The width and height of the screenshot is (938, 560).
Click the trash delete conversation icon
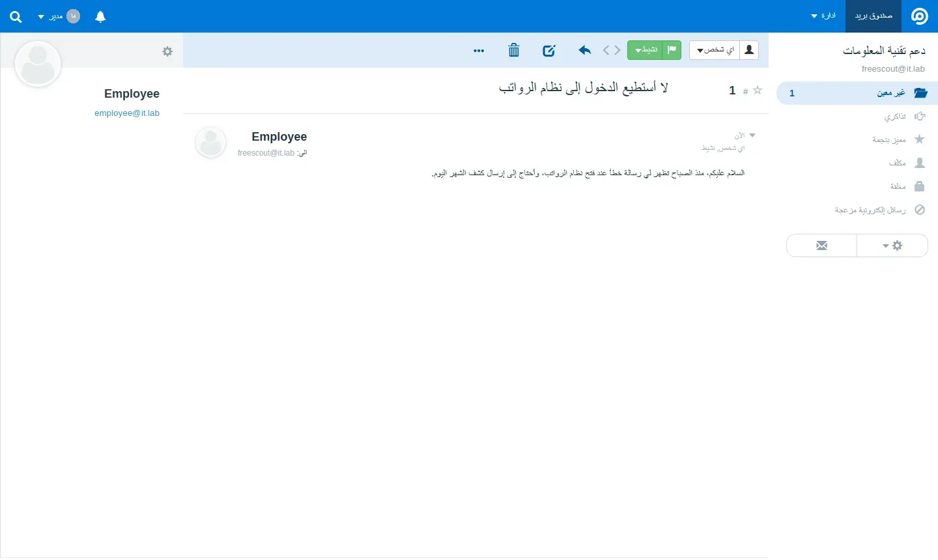[514, 50]
